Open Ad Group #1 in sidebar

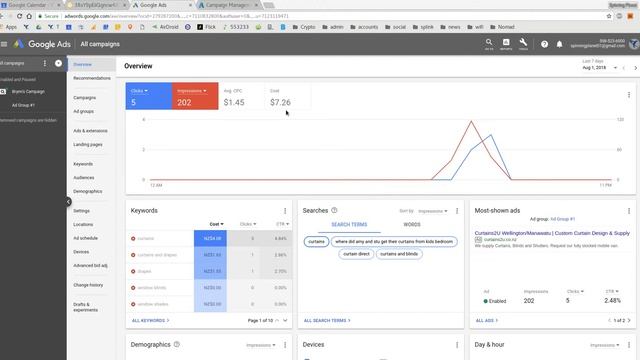[x=23, y=105]
